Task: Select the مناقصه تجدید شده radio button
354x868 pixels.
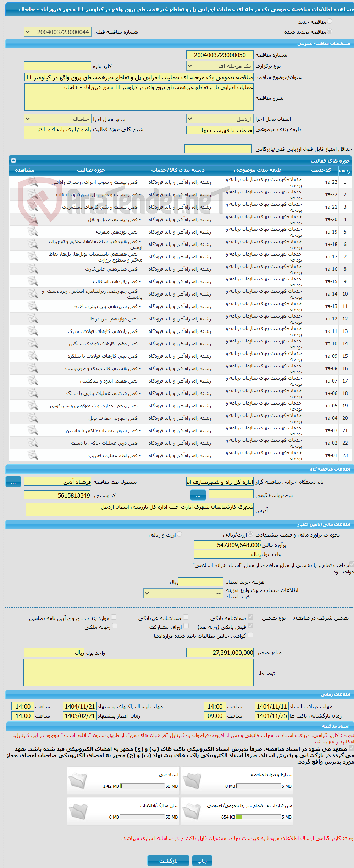Action: [x=330, y=32]
